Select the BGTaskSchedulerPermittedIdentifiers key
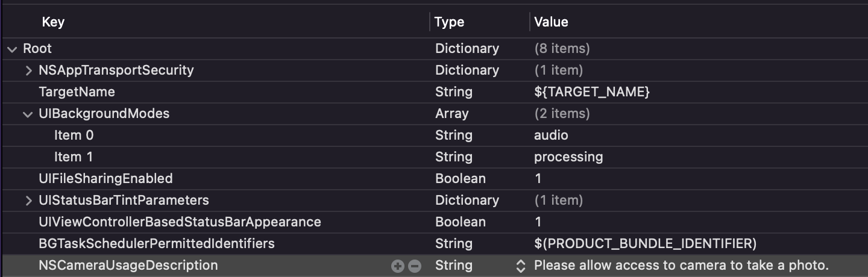Image resolution: width=868 pixels, height=277 pixels. (156, 244)
